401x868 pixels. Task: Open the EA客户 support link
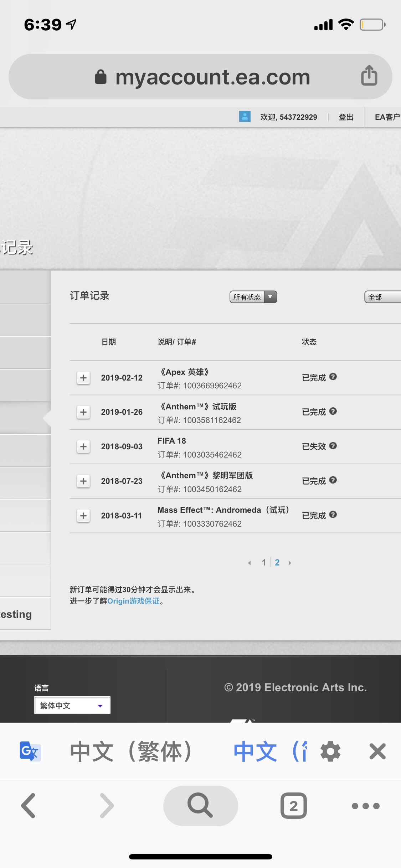click(x=387, y=117)
